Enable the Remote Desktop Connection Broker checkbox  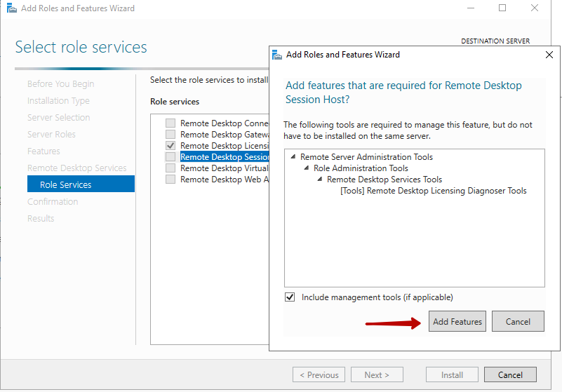point(170,123)
